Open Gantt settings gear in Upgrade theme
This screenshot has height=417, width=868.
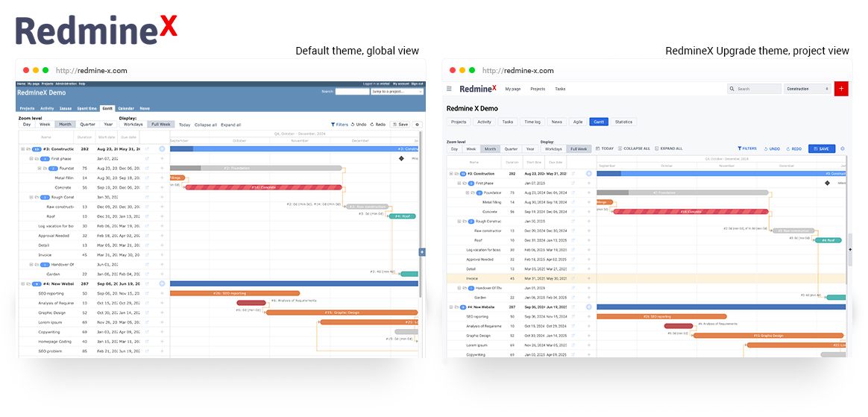pyautogui.click(x=843, y=148)
